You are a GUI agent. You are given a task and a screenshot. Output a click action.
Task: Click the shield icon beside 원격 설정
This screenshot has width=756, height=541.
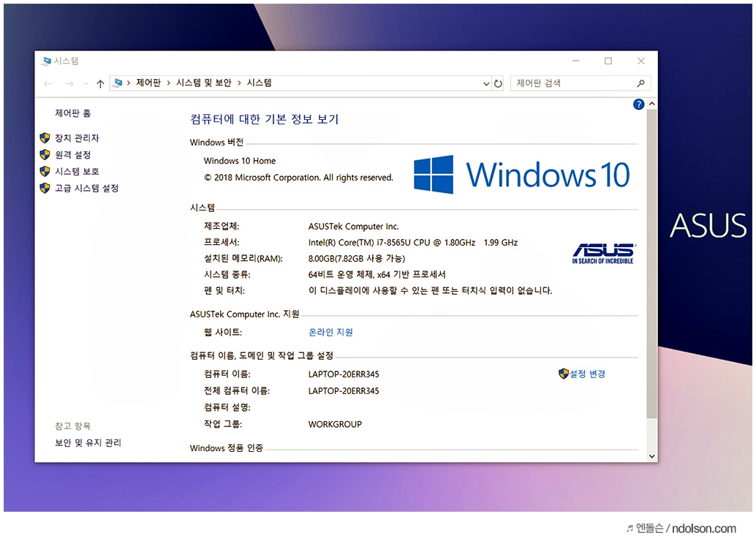pyautogui.click(x=45, y=155)
